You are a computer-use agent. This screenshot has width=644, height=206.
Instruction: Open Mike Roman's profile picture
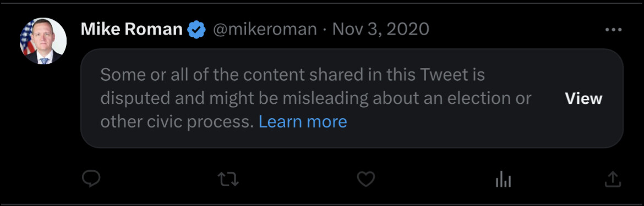(x=43, y=41)
